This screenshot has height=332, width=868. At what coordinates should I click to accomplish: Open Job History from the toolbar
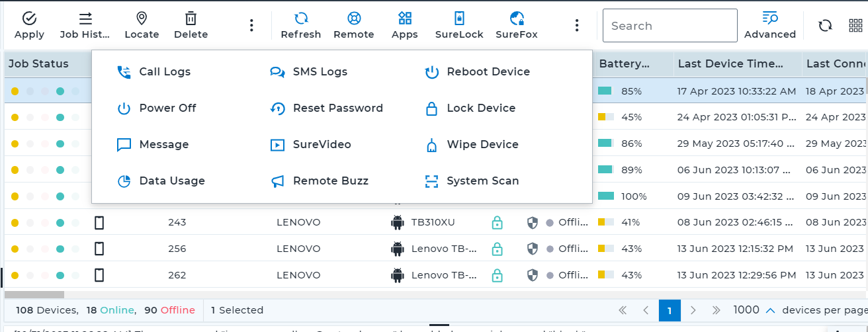[85, 25]
